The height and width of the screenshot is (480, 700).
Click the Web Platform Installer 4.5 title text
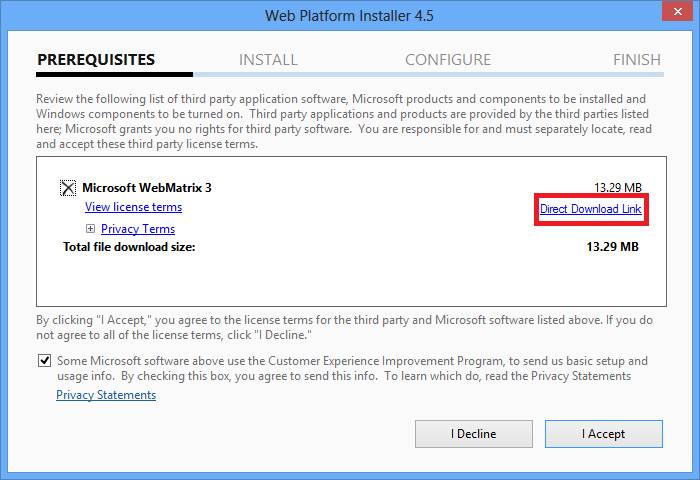click(349, 15)
